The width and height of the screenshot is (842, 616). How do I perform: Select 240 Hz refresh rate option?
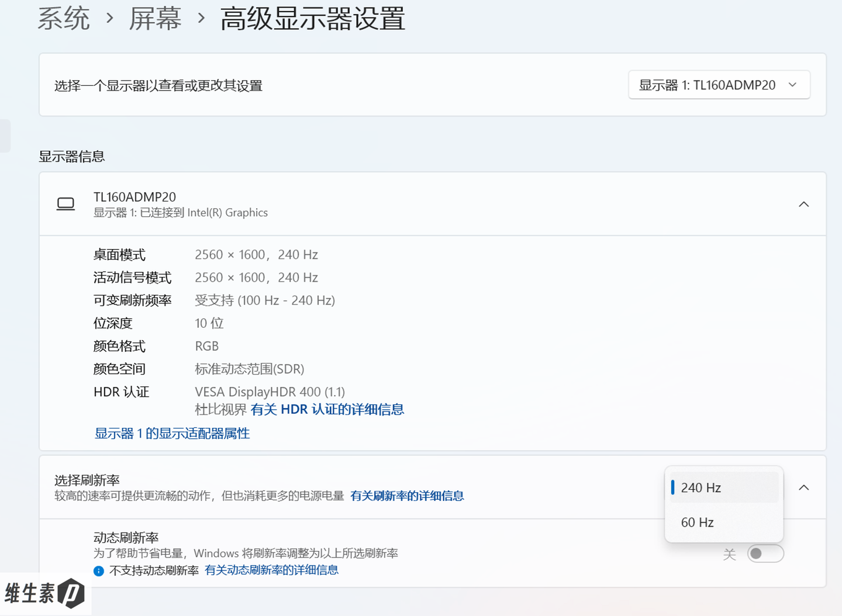click(x=724, y=487)
